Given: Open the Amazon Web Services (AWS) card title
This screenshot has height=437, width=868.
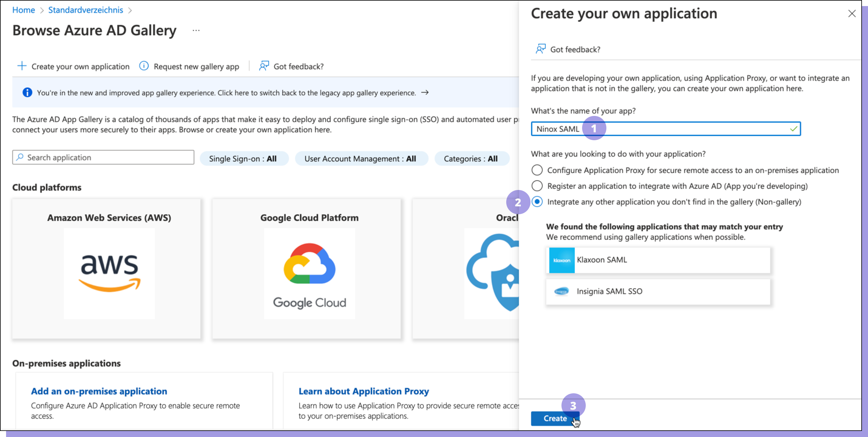Looking at the screenshot, I should (109, 218).
